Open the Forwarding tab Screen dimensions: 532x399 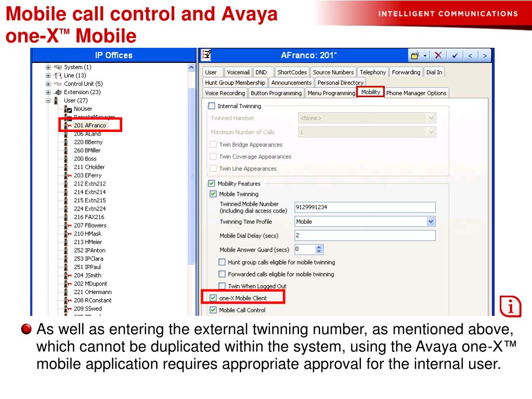(406, 72)
